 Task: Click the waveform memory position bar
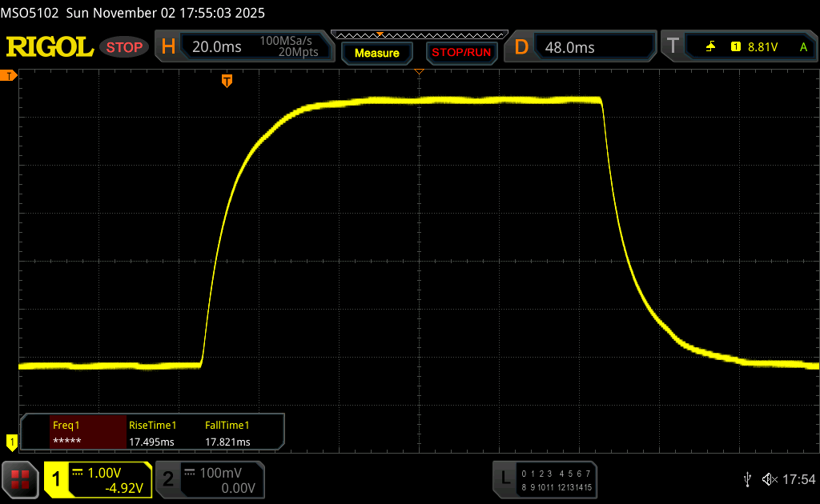pos(419,34)
